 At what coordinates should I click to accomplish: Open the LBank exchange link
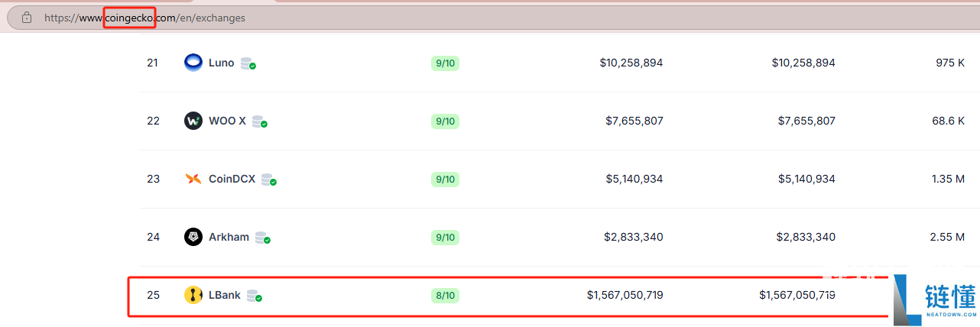(x=225, y=295)
